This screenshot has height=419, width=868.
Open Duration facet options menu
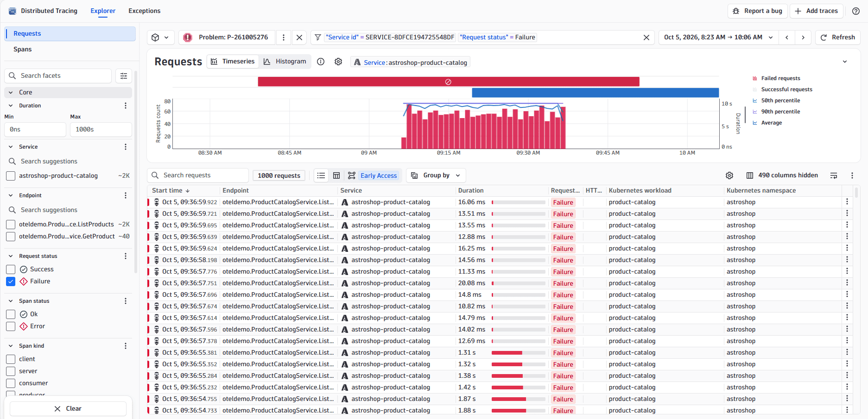126,106
